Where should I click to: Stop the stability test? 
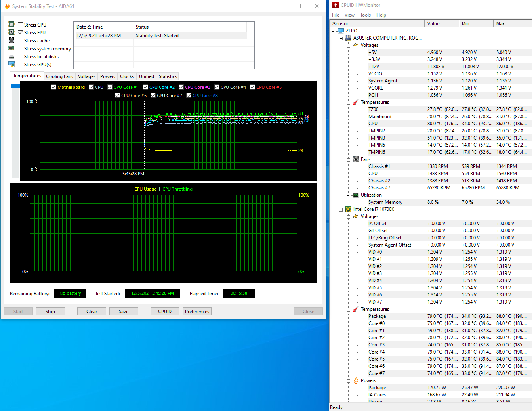[50, 312]
